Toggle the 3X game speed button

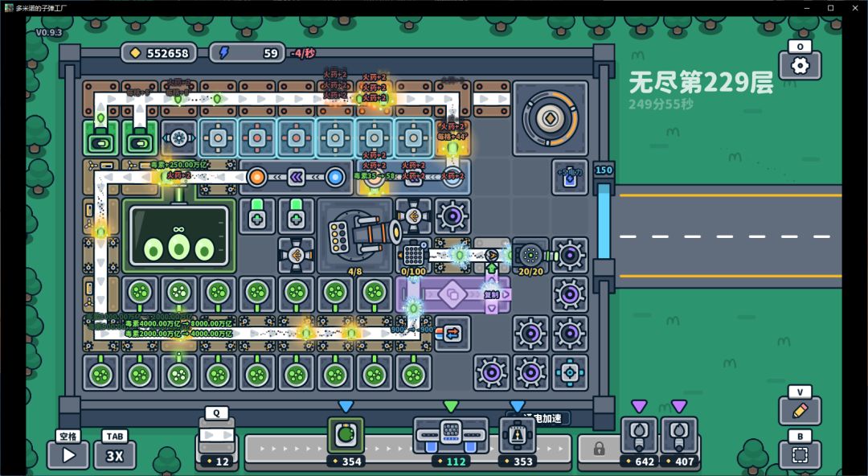[x=115, y=456]
